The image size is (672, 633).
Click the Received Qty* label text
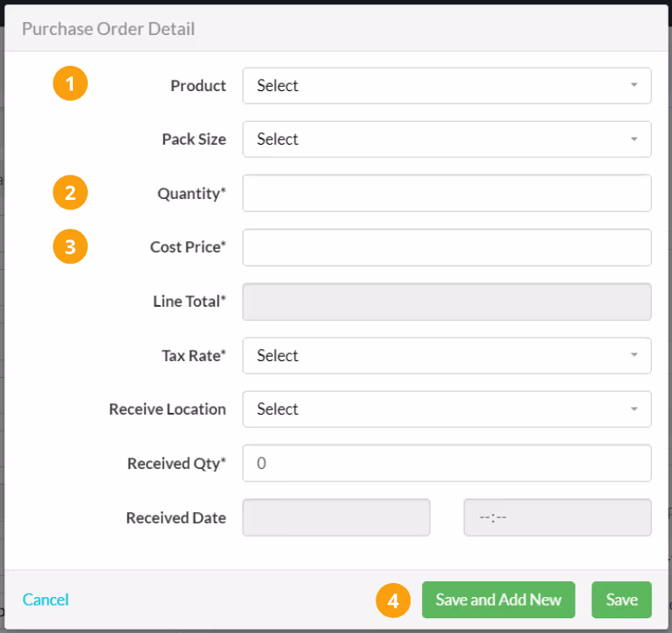pos(176,464)
